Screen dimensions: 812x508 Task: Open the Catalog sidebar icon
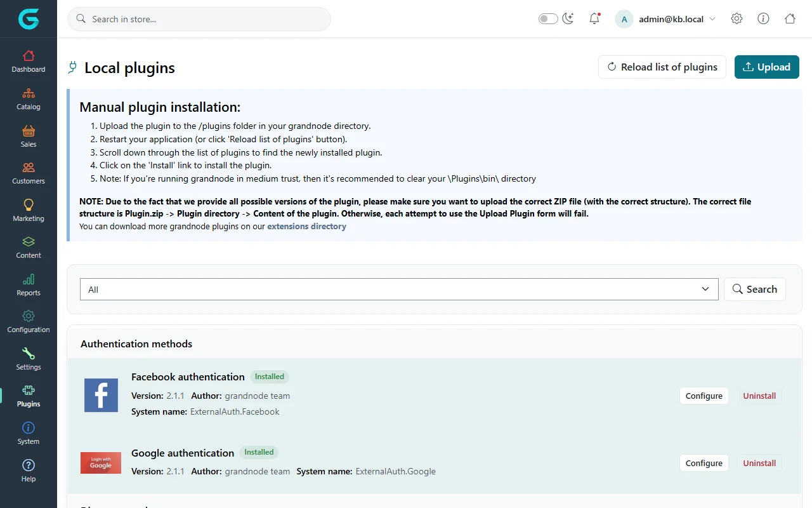pyautogui.click(x=29, y=93)
